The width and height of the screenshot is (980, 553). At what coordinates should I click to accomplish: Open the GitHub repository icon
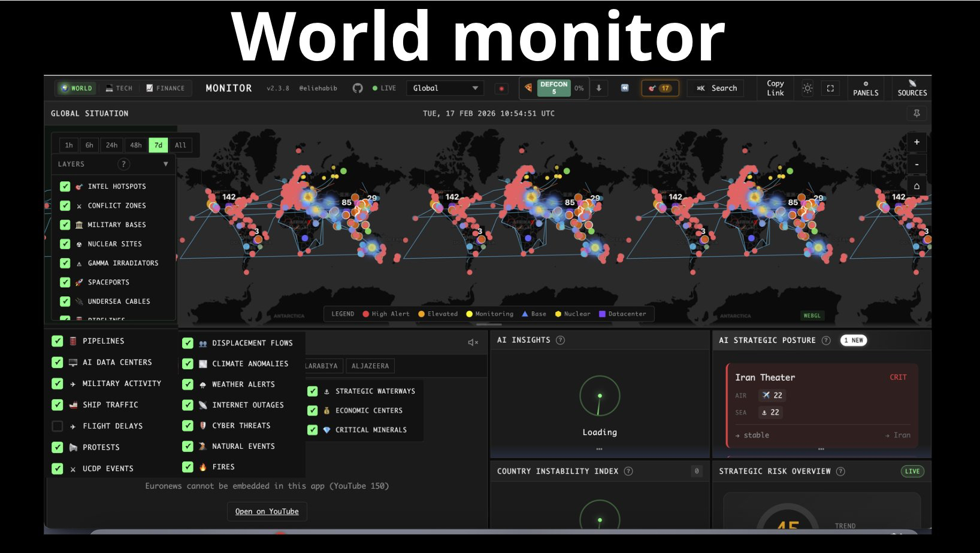pos(358,88)
